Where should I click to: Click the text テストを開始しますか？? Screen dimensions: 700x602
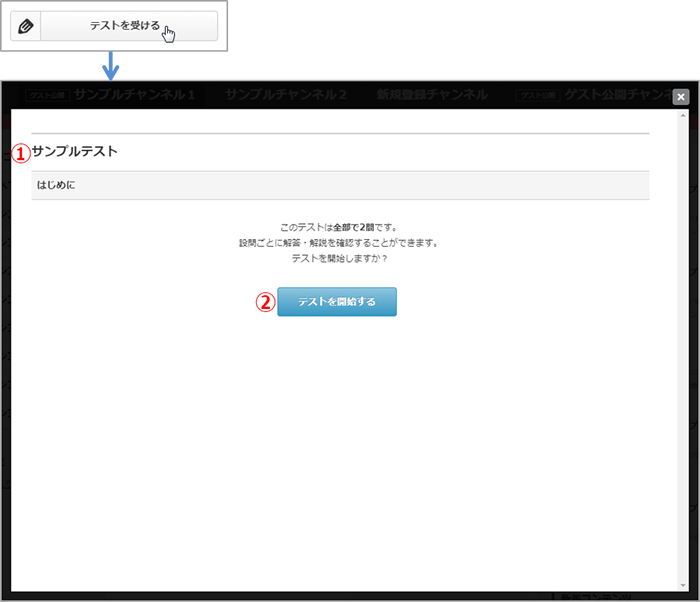(x=339, y=258)
